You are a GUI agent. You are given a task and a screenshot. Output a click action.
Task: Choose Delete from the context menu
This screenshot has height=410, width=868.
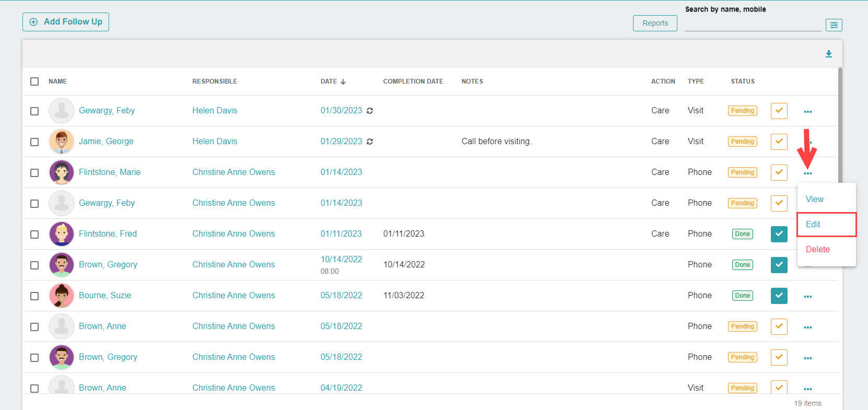(817, 250)
